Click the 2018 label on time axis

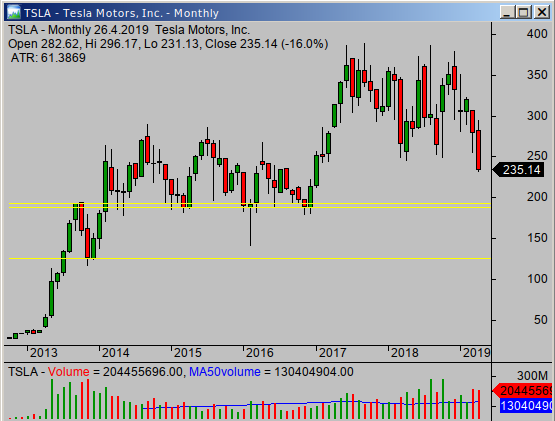(405, 353)
